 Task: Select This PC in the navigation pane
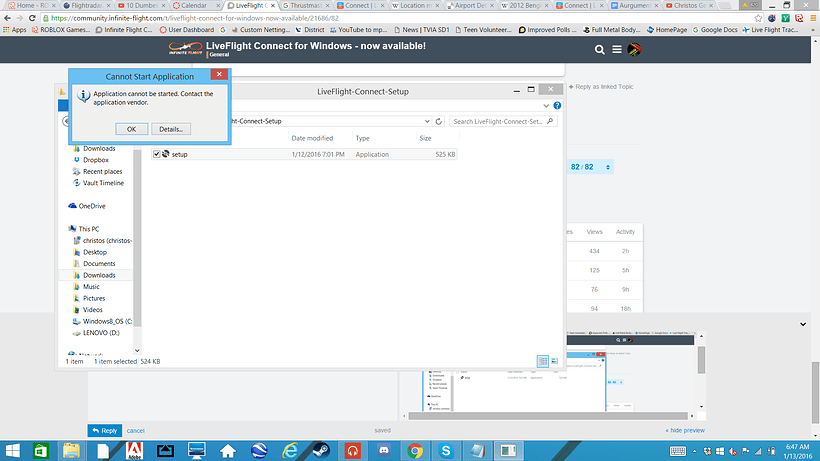88,229
